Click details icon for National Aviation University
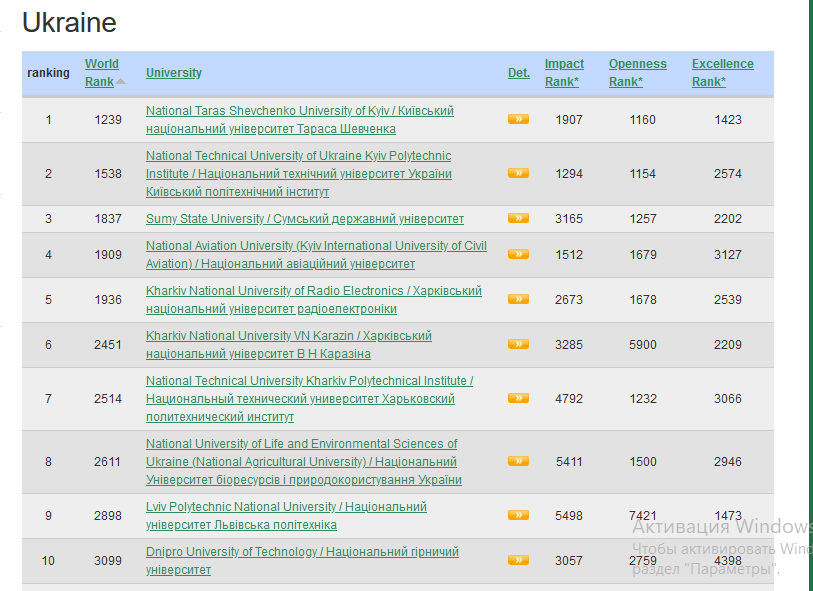 click(518, 254)
